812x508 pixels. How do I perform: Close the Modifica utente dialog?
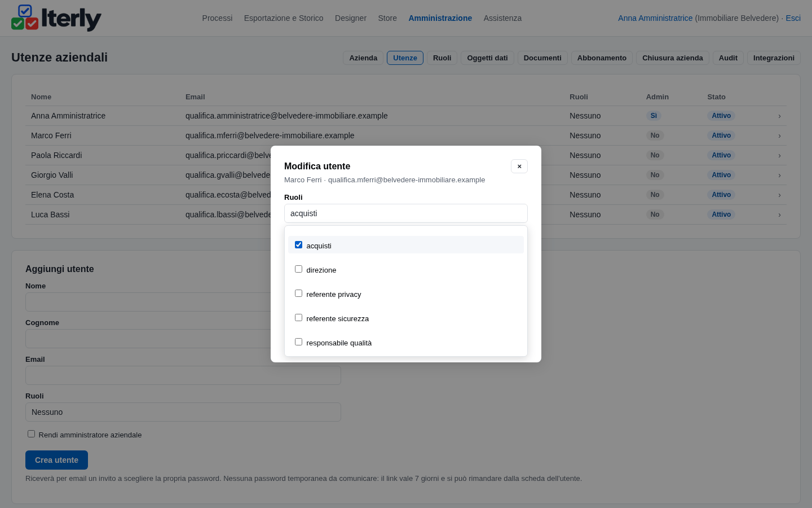(x=519, y=166)
